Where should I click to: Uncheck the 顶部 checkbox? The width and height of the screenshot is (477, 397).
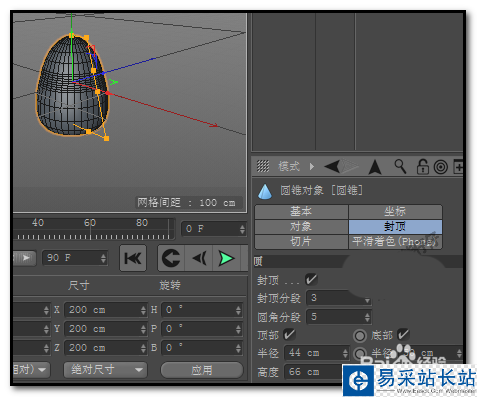(x=289, y=334)
